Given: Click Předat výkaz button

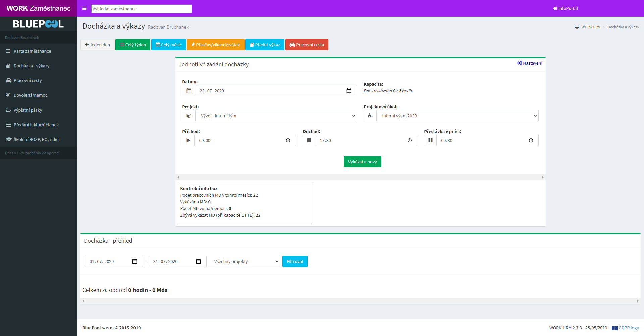Looking at the screenshot, I should coord(265,45).
